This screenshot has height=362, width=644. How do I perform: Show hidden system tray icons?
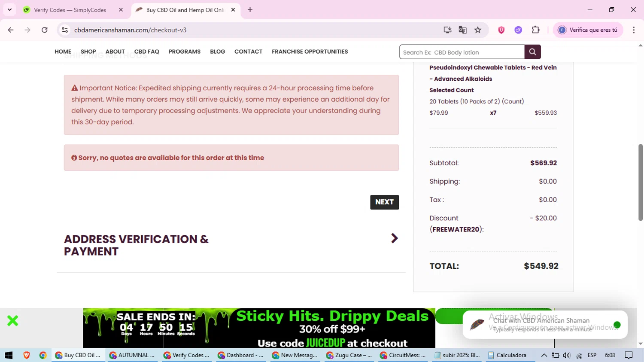pyautogui.click(x=544, y=355)
